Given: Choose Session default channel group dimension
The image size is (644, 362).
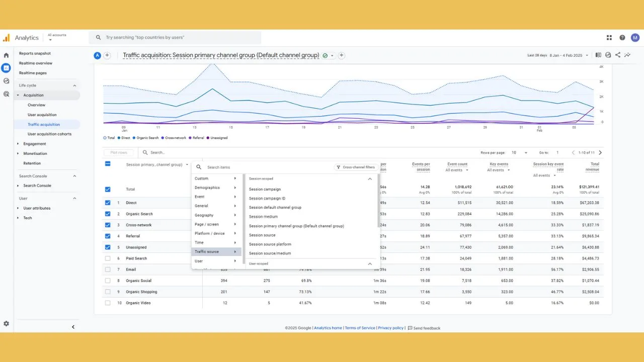Looking at the screenshot, I should tap(275, 207).
